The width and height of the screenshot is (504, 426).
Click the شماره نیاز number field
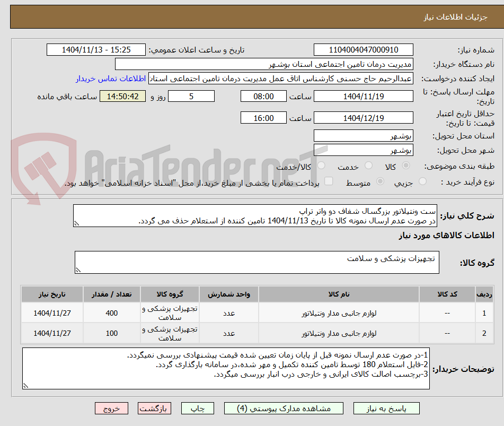[363, 49]
